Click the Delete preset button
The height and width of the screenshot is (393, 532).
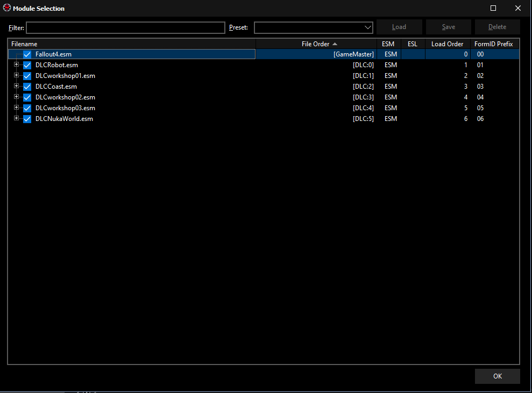[x=498, y=27]
